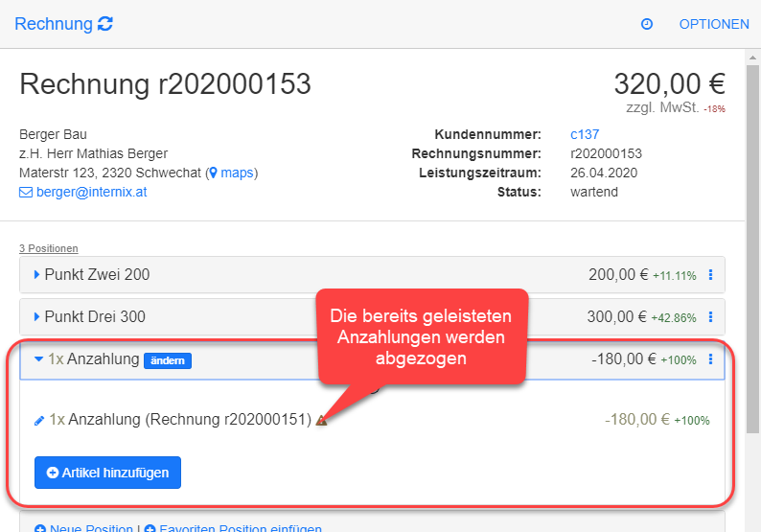761x532 pixels.
Task: Open three-dot menu for Punkt Drei 300
Action: click(710, 317)
